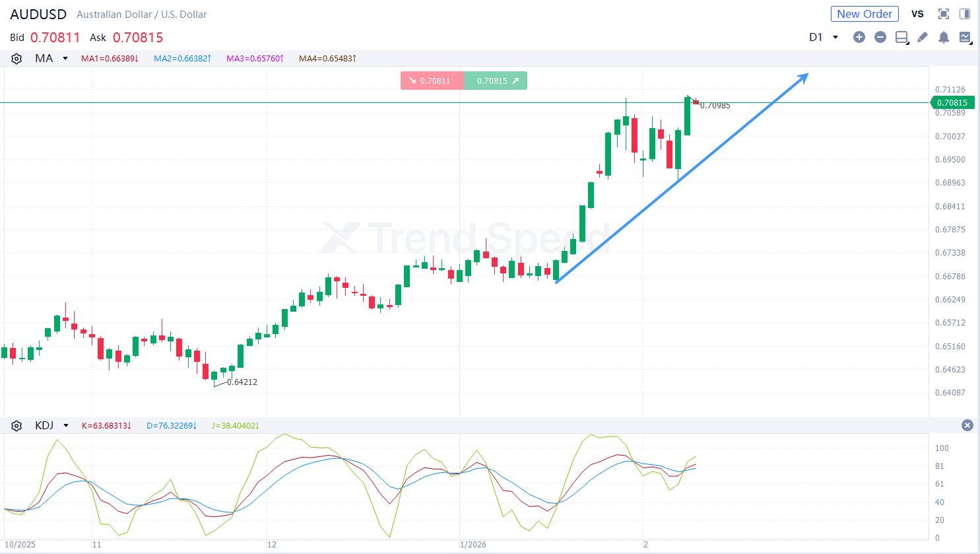Open the VS compare option

click(917, 14)
